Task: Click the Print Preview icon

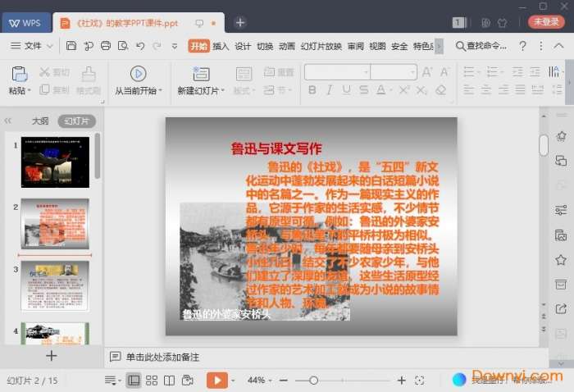Action: coord(123,46)
